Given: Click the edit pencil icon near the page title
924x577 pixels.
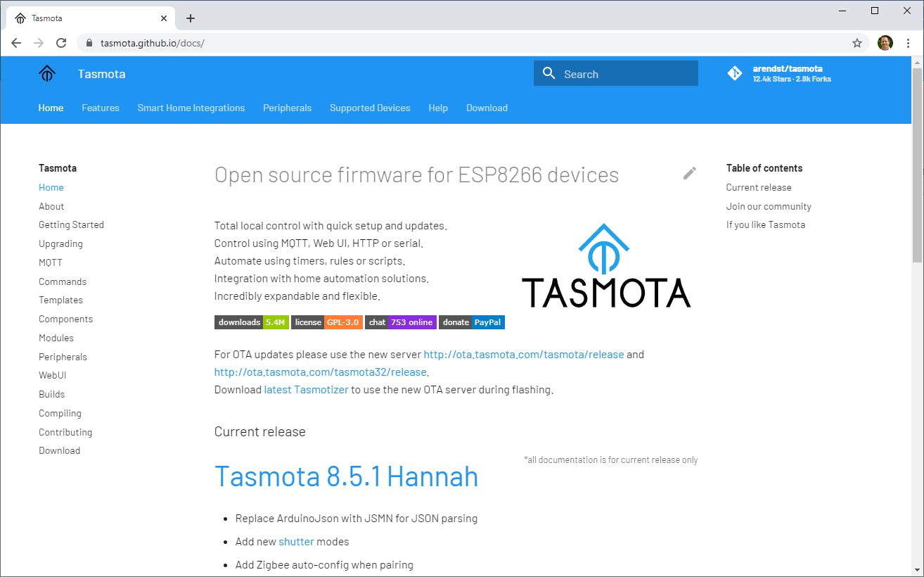Looking at the screenshot, I should coord(690,172).
